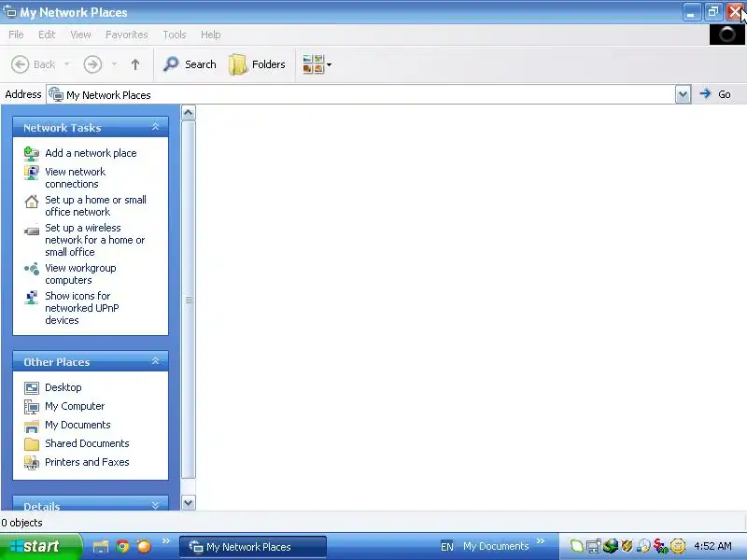Open Printers and Faxes link
Image resolution: width=747 pixels, height=560 pixels.
point(87,461)
